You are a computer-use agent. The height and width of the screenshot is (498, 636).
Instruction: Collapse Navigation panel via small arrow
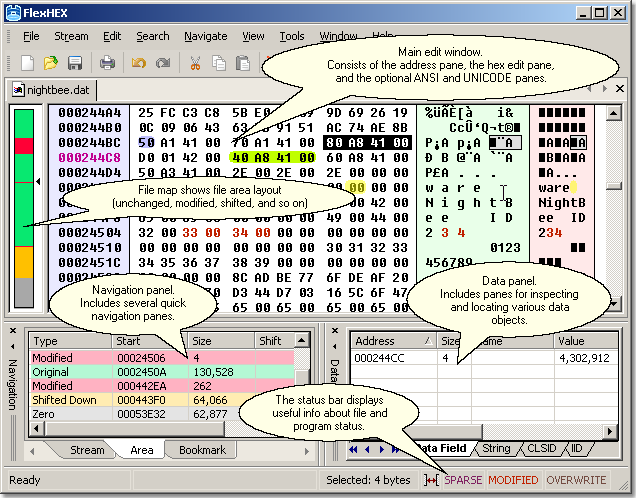tap(13, 346)
